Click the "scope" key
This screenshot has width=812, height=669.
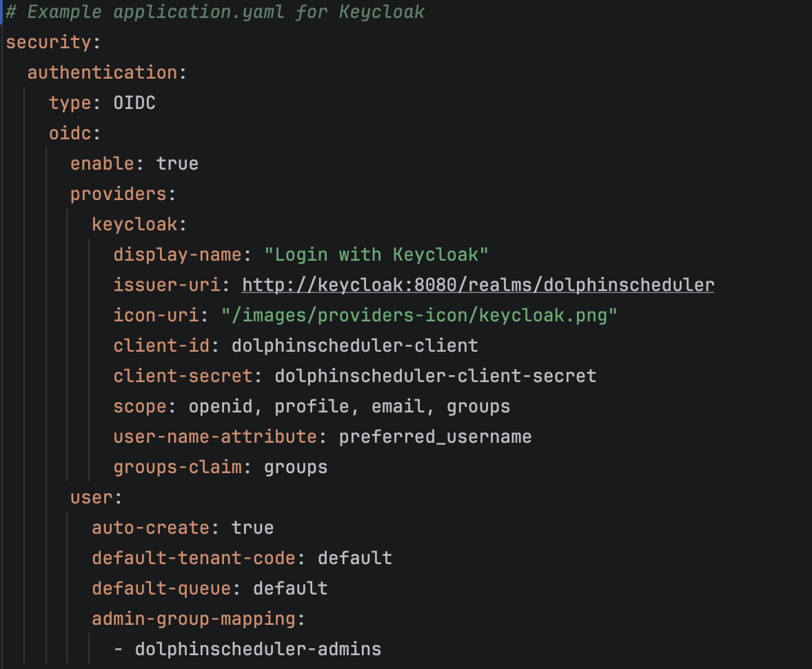[x=140, y=406]
